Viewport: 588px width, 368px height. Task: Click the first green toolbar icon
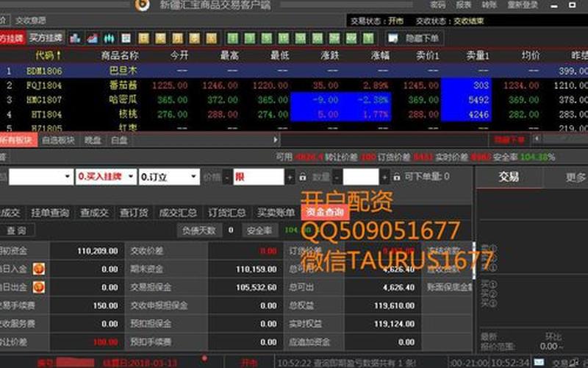pyautogui.click(x=232, y=38)
